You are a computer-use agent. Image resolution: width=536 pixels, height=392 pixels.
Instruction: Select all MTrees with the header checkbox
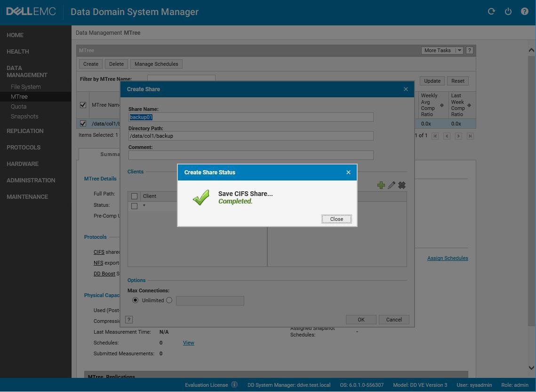coord(83,104)
